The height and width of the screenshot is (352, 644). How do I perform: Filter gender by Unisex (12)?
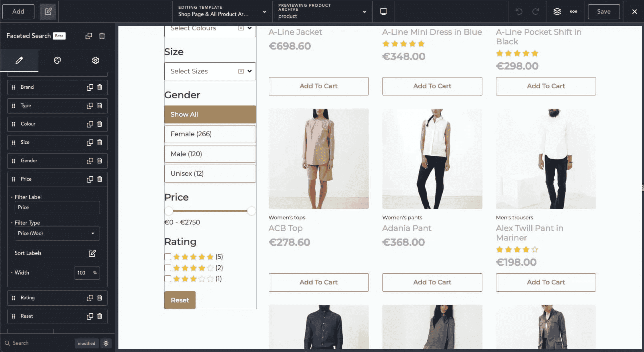point(210,173)
